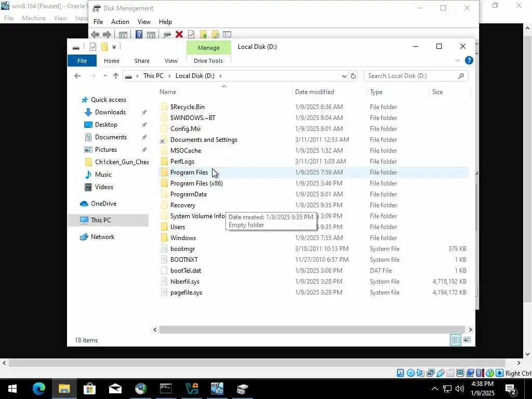The image size is (532, 399).
Task: Click the Back arrow in Disk Management toolbar
Action: [x=96, y=34]
